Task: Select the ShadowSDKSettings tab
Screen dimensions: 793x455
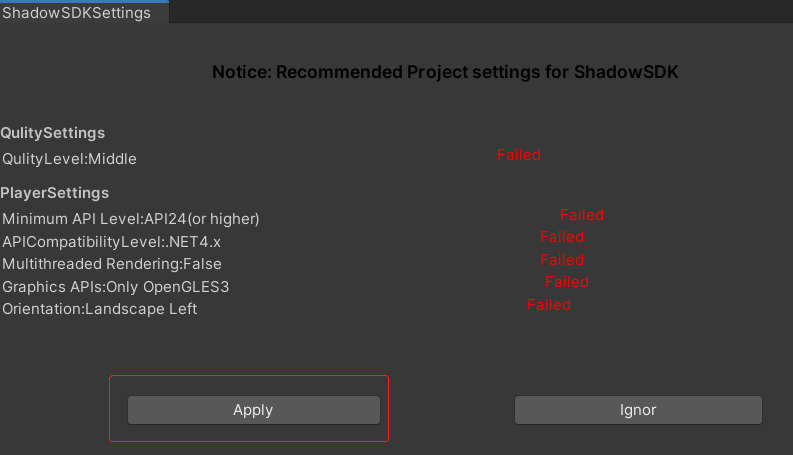Action: pos(77,13)
